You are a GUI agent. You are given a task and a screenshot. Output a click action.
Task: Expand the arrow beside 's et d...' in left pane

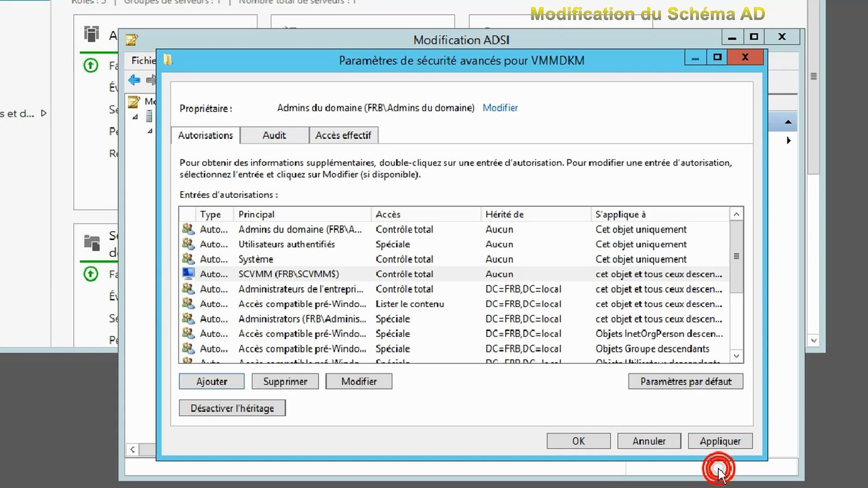click(43, 113)
